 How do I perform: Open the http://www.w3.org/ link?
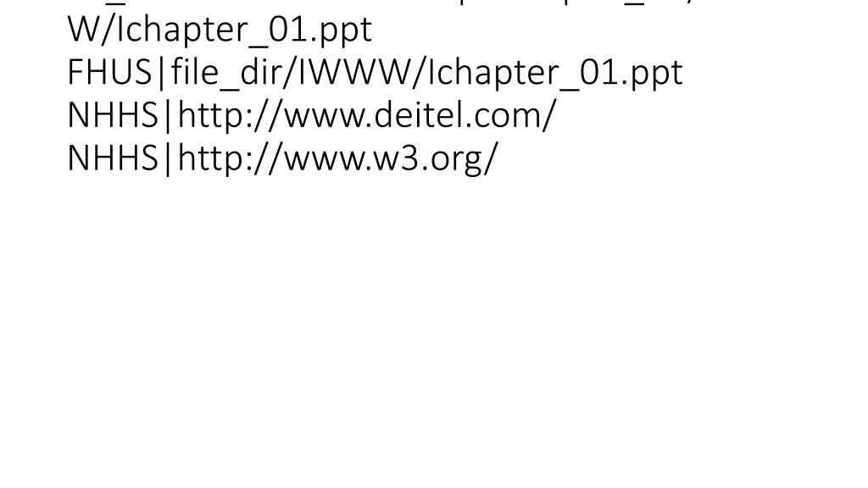338,158
